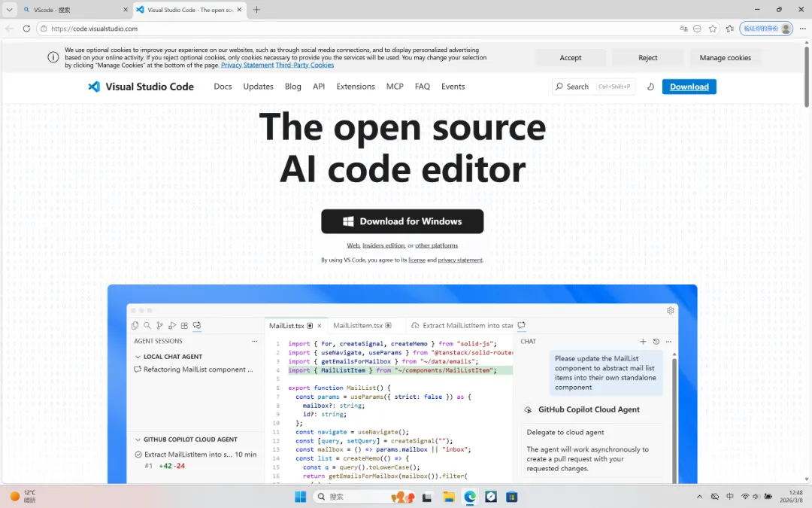
Task: Show hidden icons in the system tray
Action: [699, 497]
